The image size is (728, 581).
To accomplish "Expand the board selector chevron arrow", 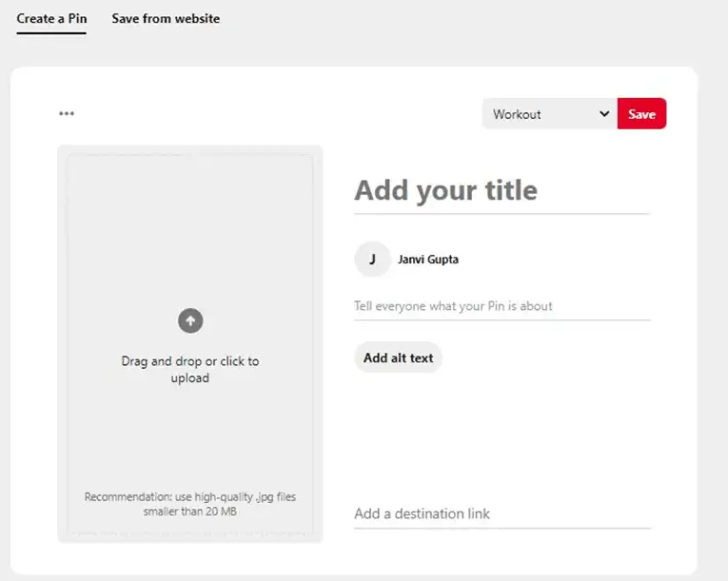I will [603, 114].
